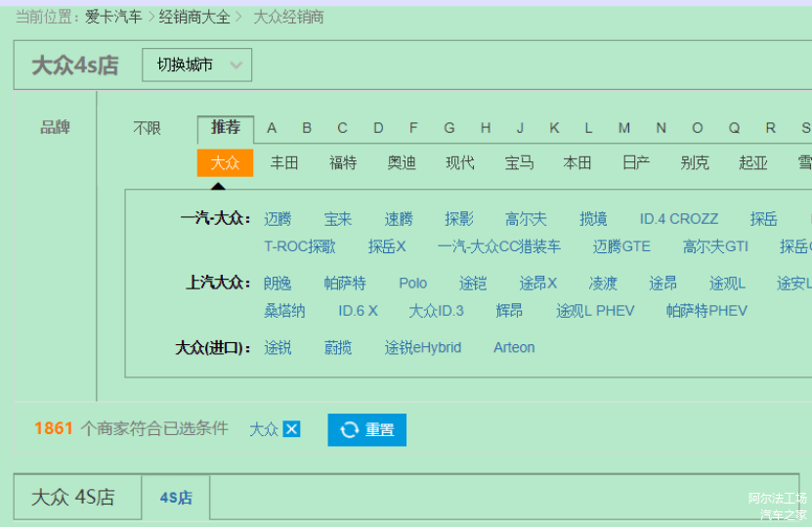
Task: Open the ID.6 X model link
Action: point(358,311)
